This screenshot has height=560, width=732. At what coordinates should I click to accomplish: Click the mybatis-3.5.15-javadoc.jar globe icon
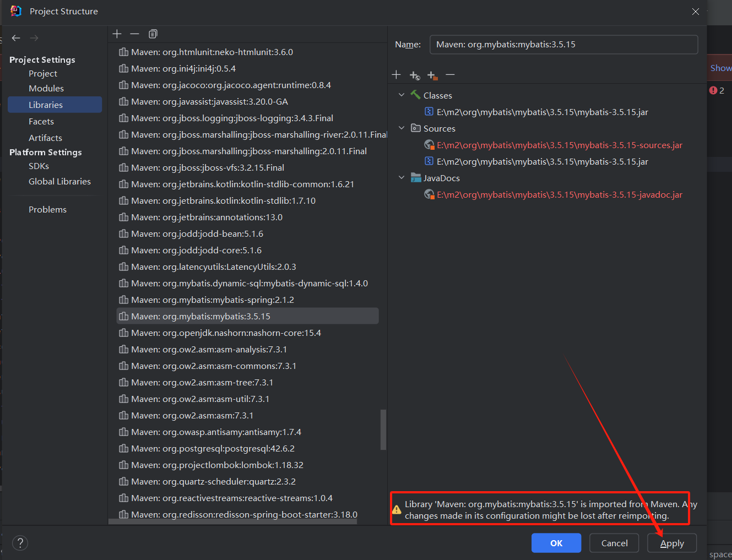point(429,194)
